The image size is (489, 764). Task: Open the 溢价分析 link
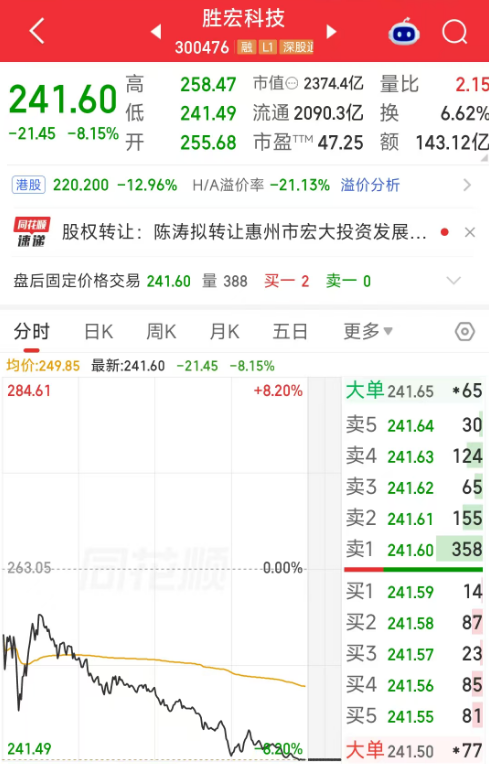[x=370, y=185]
